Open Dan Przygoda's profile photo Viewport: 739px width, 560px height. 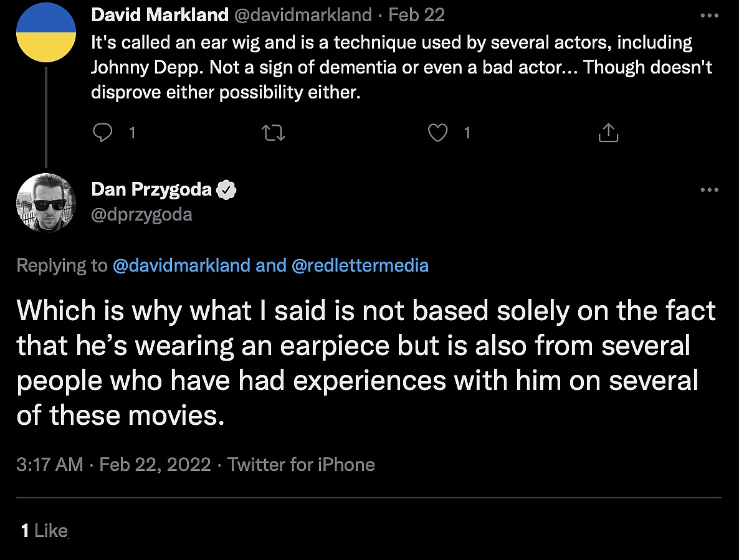coord(45,202)
